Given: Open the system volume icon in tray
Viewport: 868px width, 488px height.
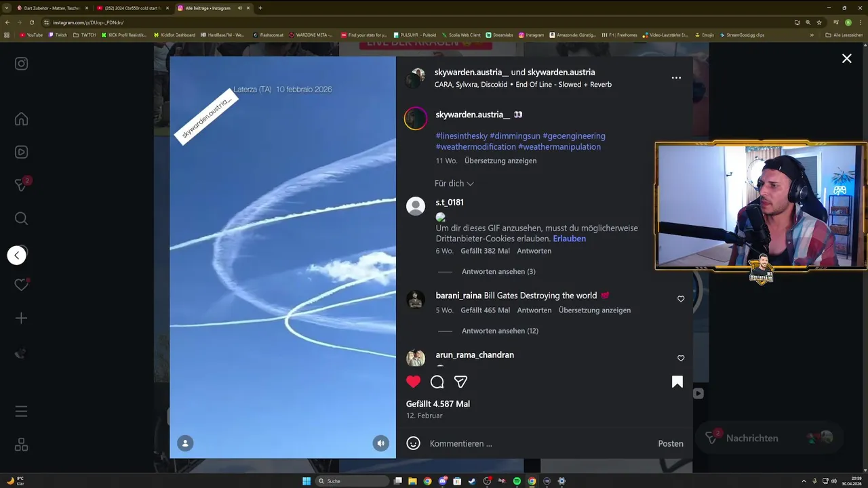Looking at the screenshot, I should [x=833, y=481].
